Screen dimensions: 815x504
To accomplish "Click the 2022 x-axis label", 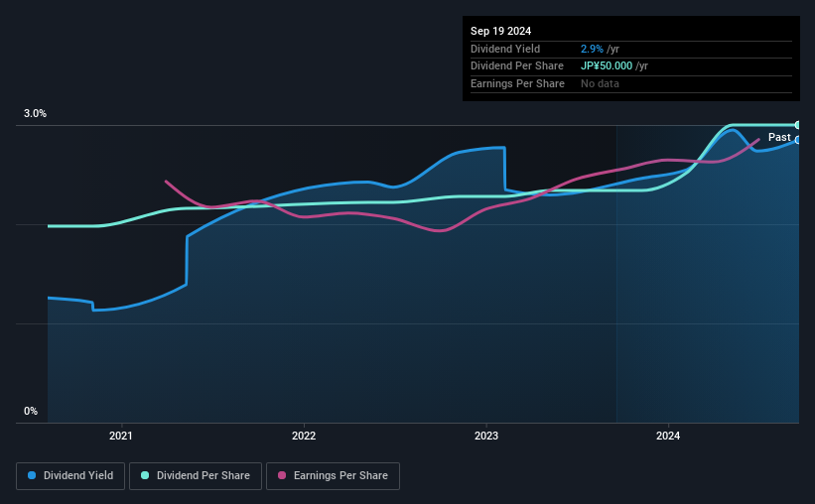I will pos(304,436).
